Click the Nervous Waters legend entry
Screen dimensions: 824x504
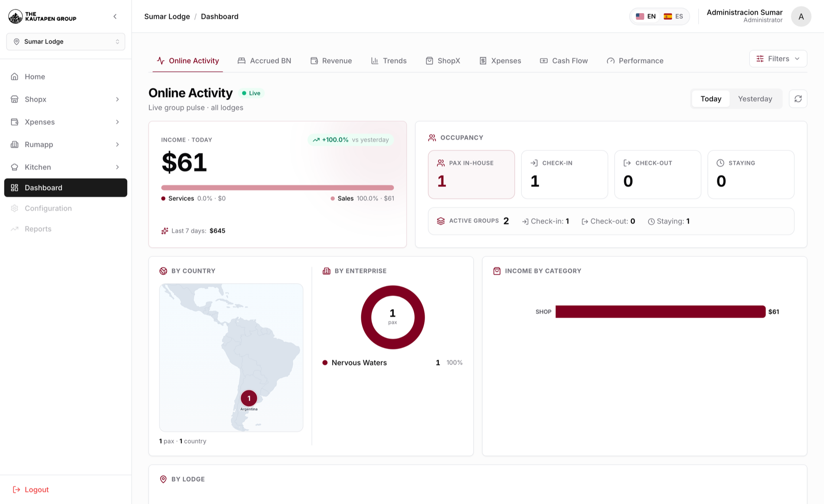393,363
